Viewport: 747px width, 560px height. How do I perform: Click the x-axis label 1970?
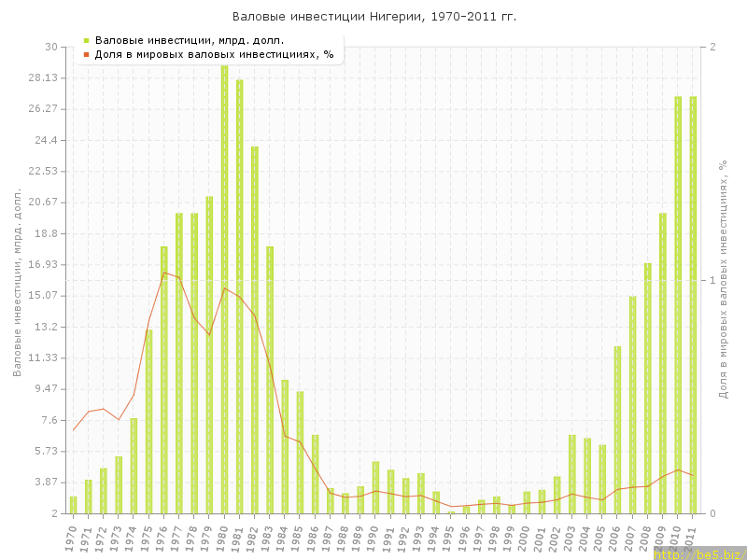point(72,536)
